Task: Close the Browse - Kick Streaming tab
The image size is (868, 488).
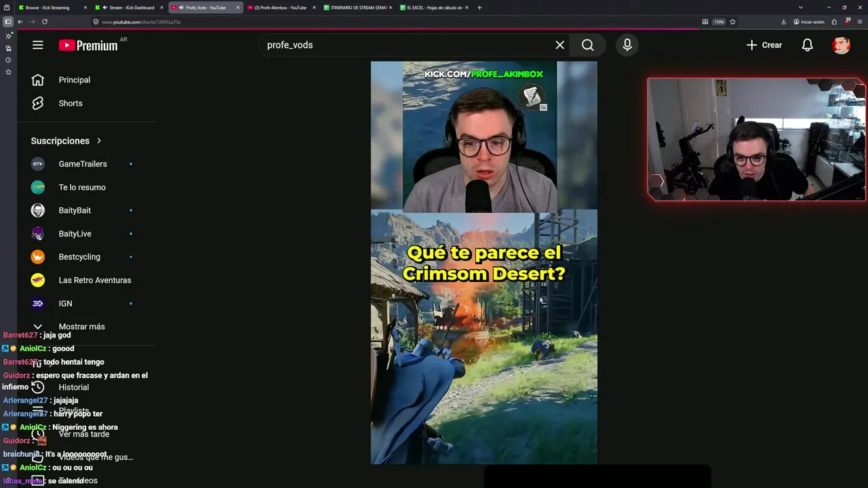Action: [85, 7]
